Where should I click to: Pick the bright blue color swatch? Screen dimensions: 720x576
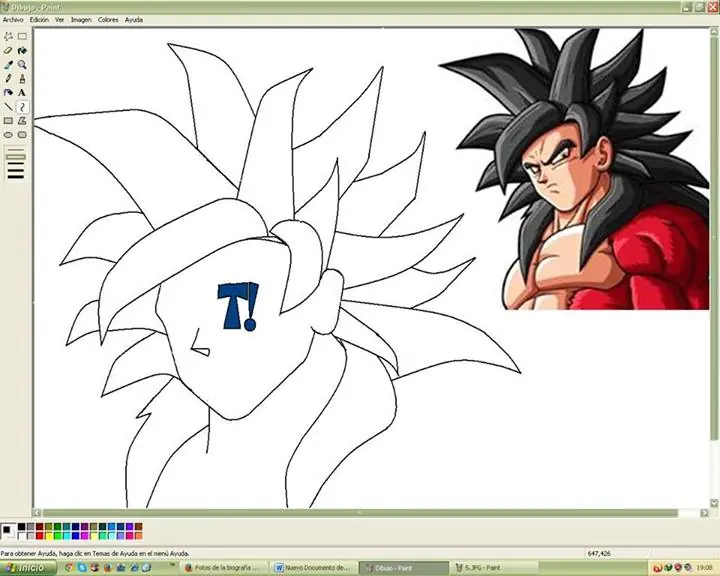click(75, 536)
